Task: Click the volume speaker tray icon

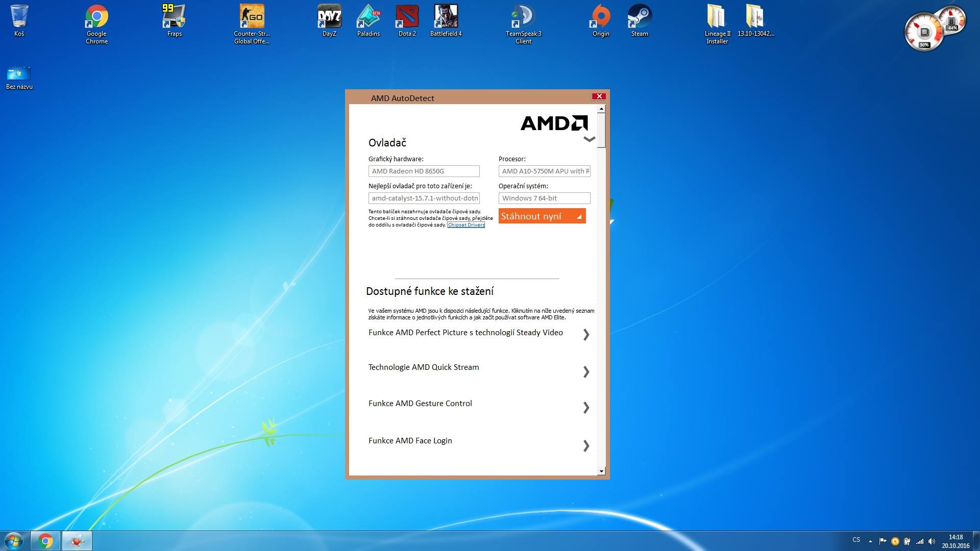Action: (932, 541)
